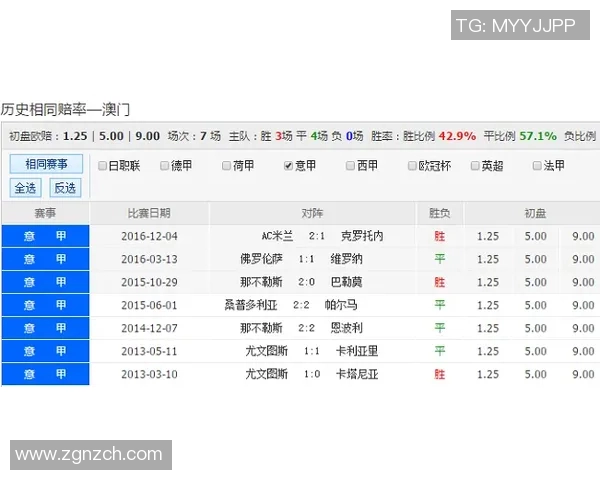Click the 57.1% draw ratio value

[x=538, y=136]
